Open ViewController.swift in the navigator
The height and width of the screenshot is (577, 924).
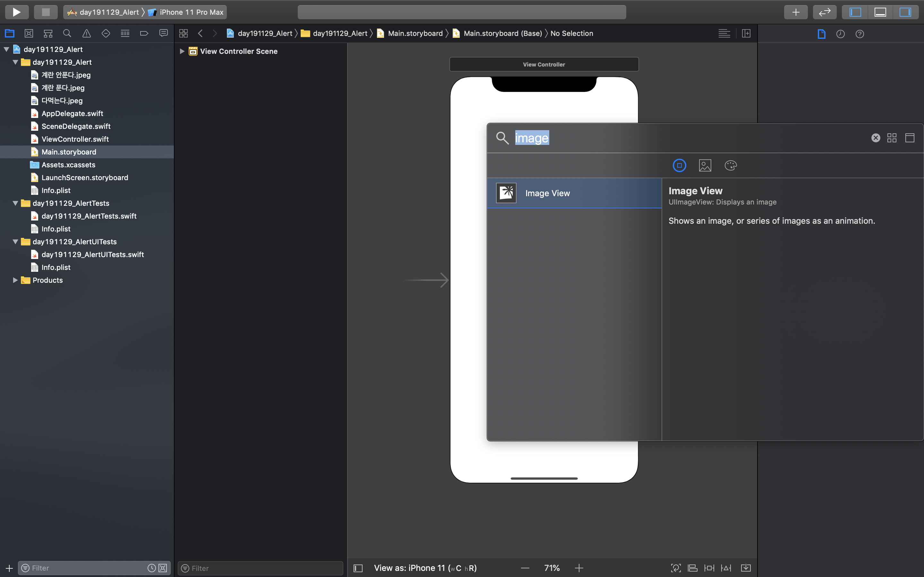(x=75, y=139)
